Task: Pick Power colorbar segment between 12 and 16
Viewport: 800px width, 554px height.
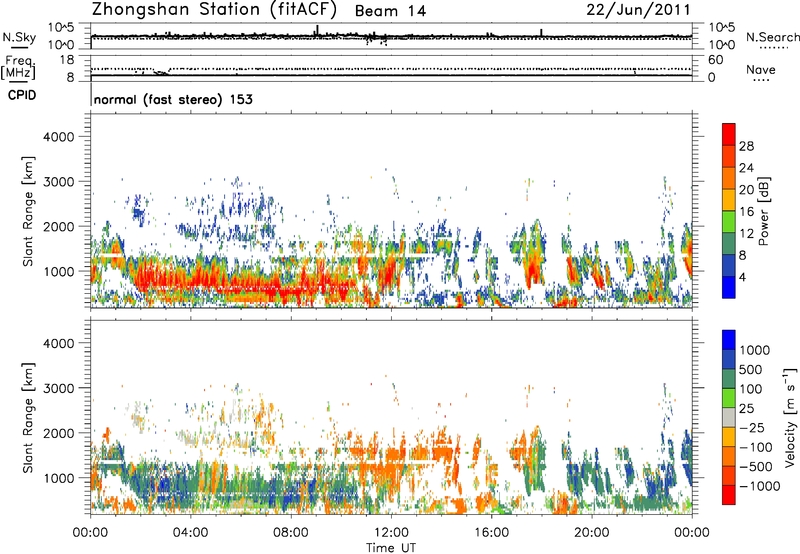Action: click(x=729, y=222)
